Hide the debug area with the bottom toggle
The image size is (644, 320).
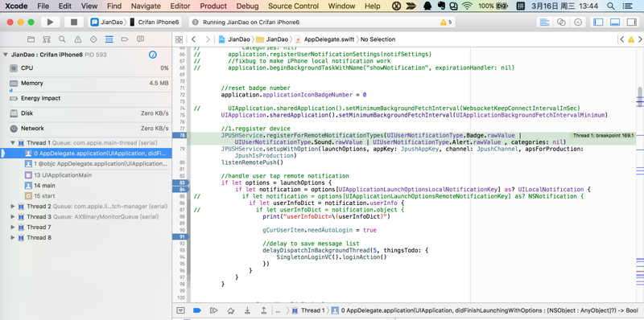tap(180, 310)
